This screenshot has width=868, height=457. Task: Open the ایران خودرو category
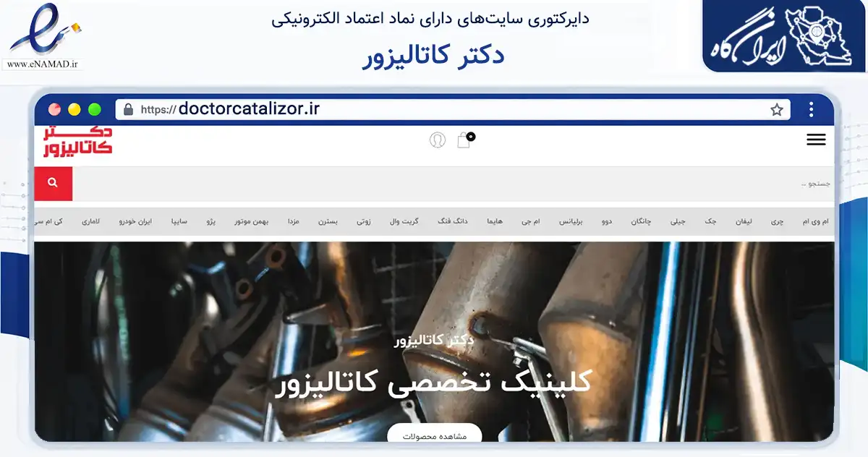pos(136,221)
